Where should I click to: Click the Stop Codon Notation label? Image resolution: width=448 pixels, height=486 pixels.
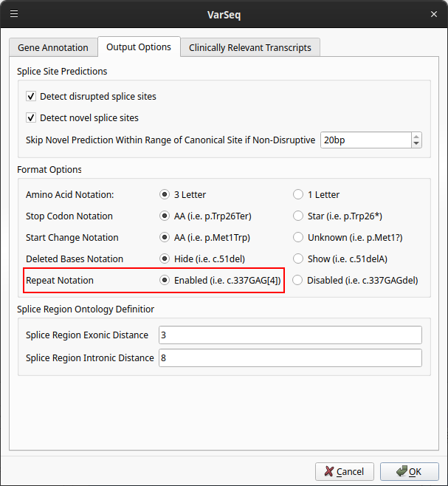pos(69,216)
